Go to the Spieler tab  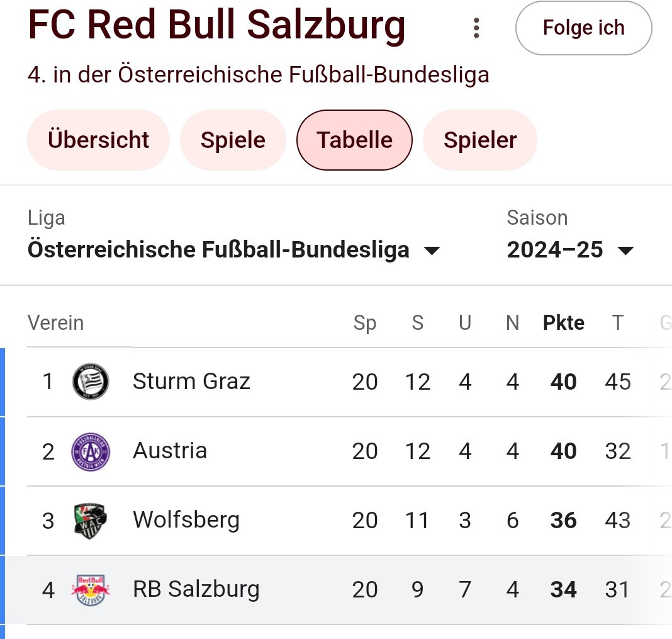479,140
